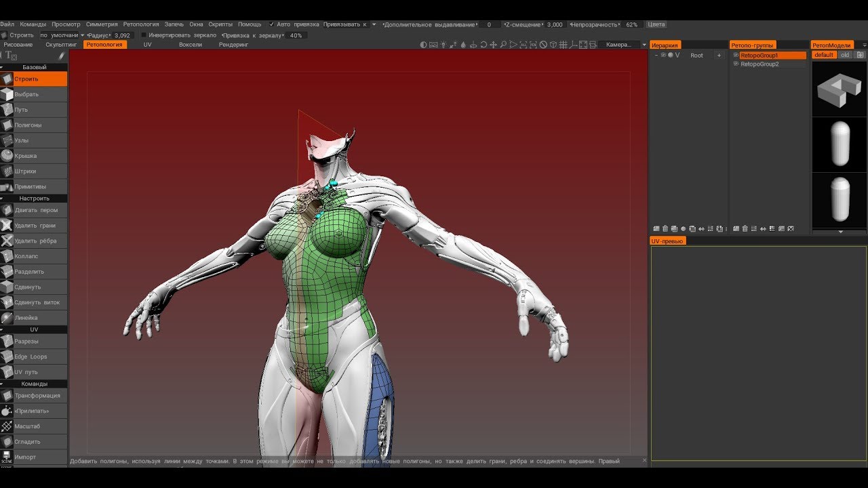Select the default models folder button
This screenshot has width=868, height=488.
[x=824, y=55]
